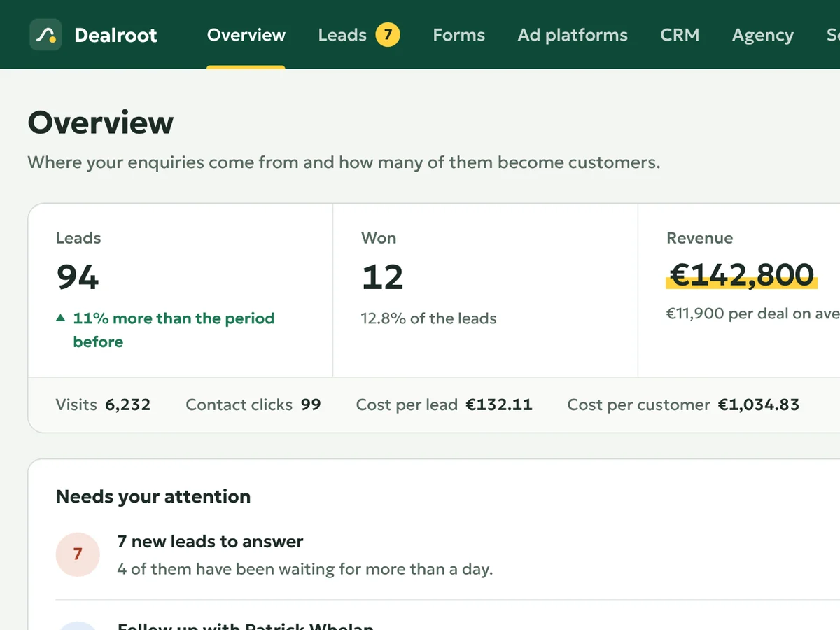
Task: Click the Cost per customer value €1,034.83
Action: (759, 405)
